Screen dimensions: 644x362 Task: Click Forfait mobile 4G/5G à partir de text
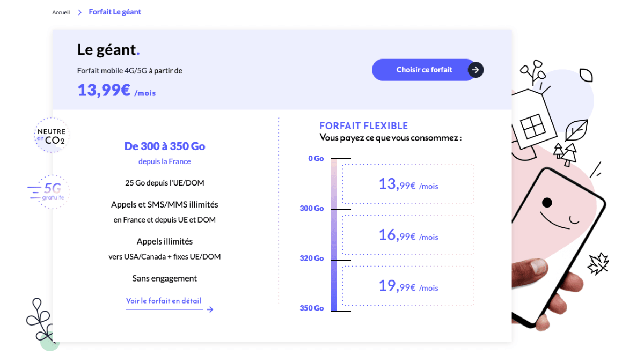coord(130,70)
